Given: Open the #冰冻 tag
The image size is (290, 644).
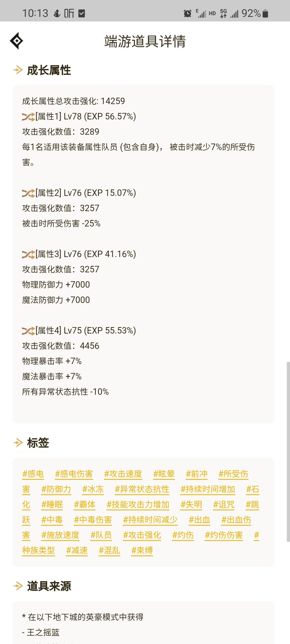Looking at the screenshot, I should 93,489.
